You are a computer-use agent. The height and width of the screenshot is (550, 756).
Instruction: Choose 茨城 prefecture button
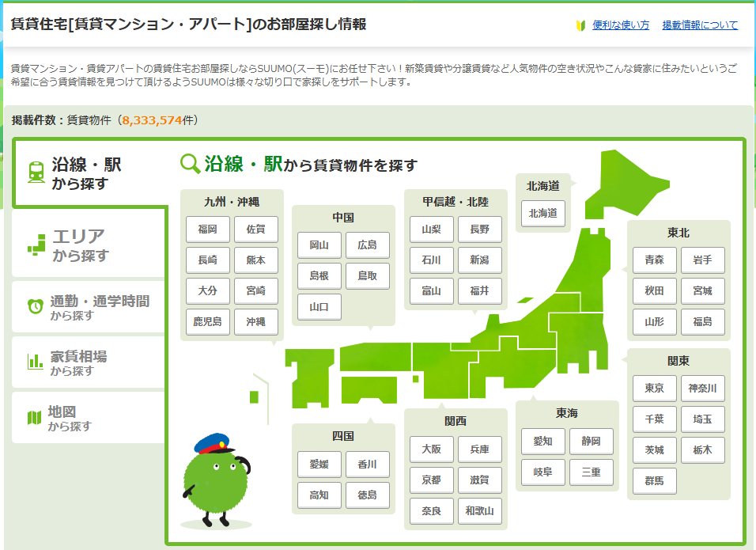click(654, 450)
